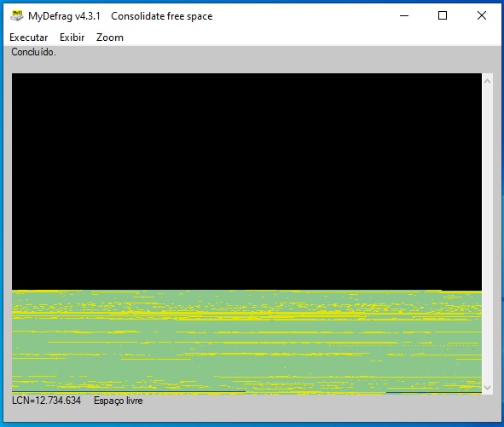
Task: Close the MyDefrag window
Action: pyautogui.click(x=482, y=15)
